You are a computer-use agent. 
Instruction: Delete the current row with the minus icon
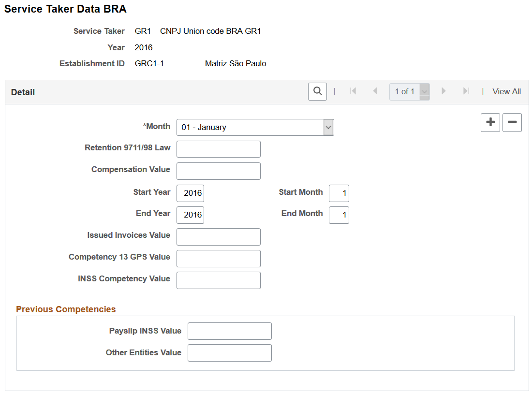point(512,122)
